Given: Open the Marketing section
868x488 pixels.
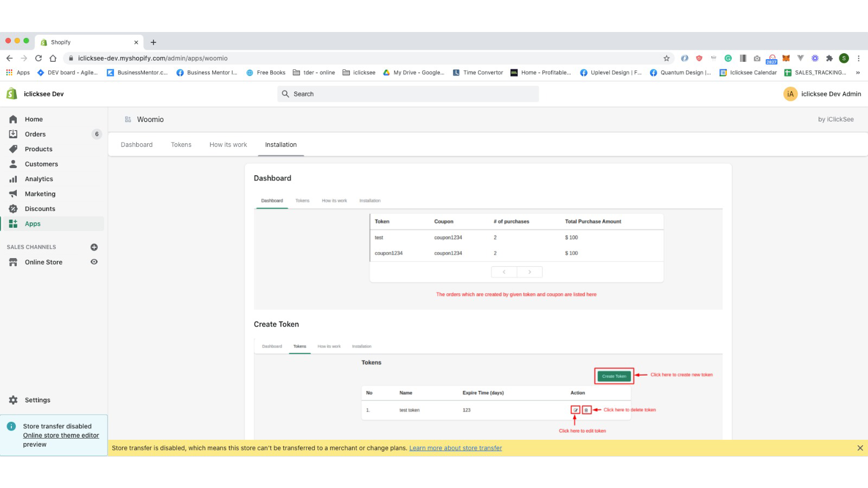Looking at the screenshot, I should 40,194.
